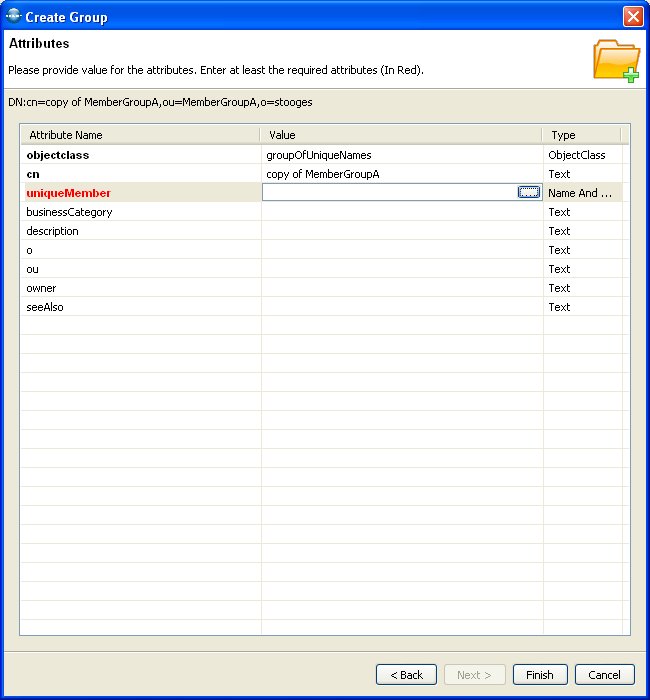Click the Attribute Name column header
This screenshot has width=650, height=700.
[x=140, y=135]
